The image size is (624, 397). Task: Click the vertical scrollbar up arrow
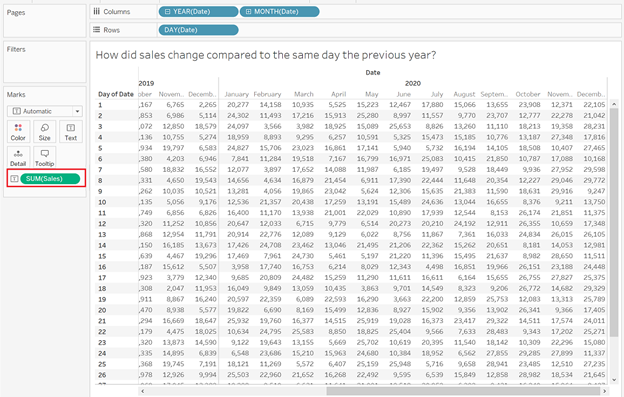pos(614,103)
